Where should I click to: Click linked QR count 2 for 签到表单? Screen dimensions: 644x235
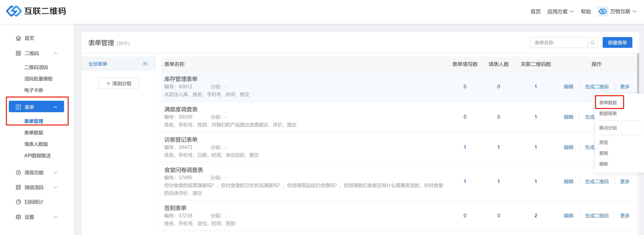pyautogui.click(x=536, y=216)
